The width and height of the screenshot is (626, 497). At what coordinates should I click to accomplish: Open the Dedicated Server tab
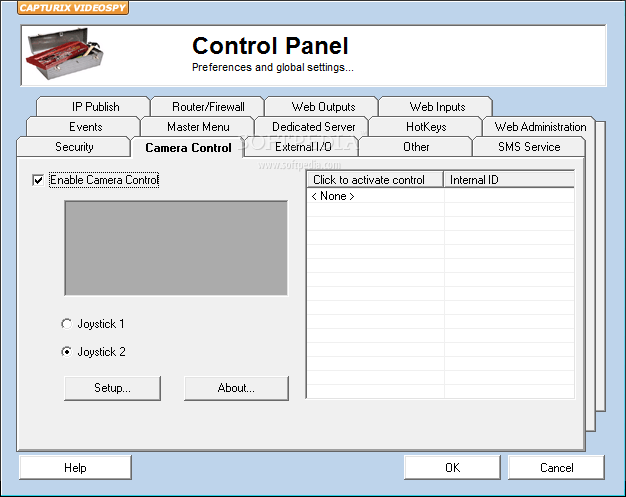point(312,127)
